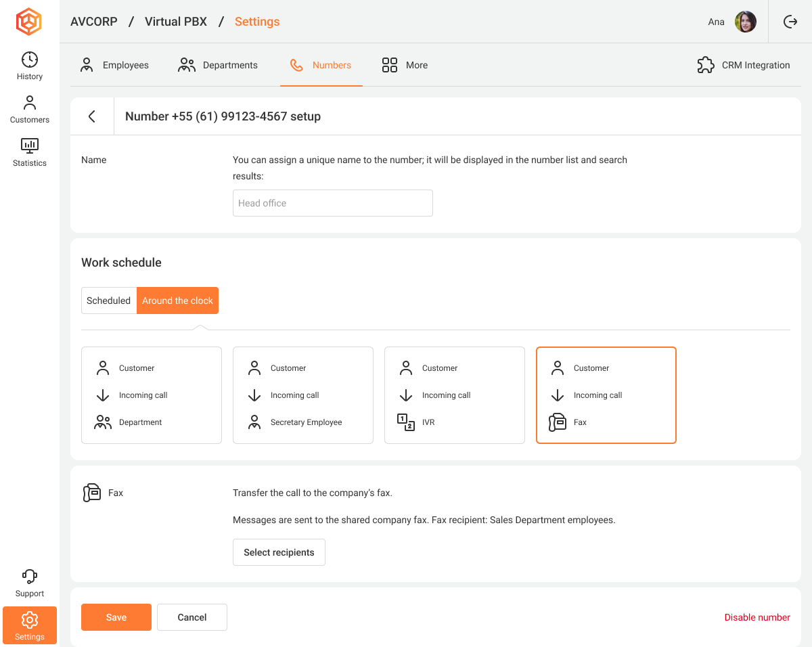Click Ana's profile avatar
Viewport: 812px width, 647px height.
[746, 22]
